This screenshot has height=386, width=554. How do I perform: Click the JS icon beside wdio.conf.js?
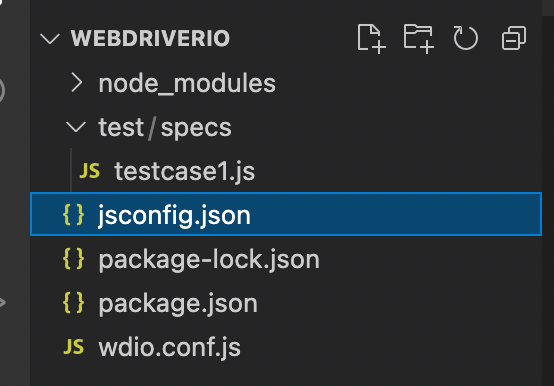[x=73, y=346]
